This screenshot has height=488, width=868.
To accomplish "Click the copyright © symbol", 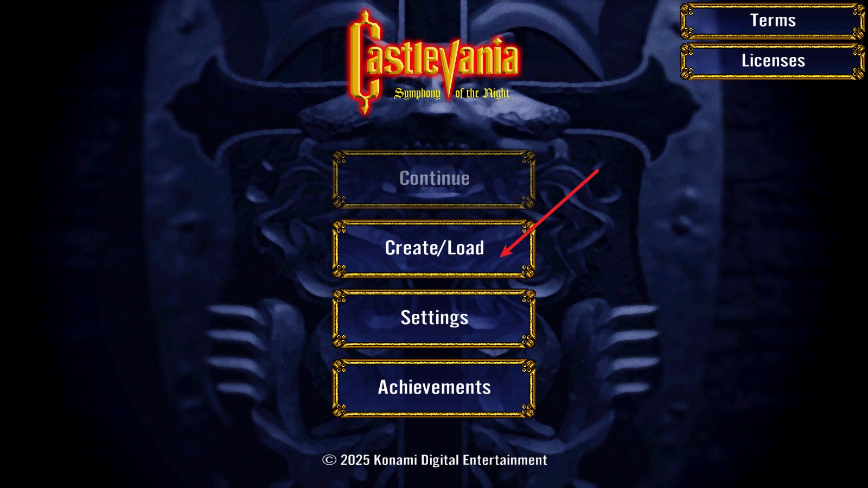I will coord(329,460).
